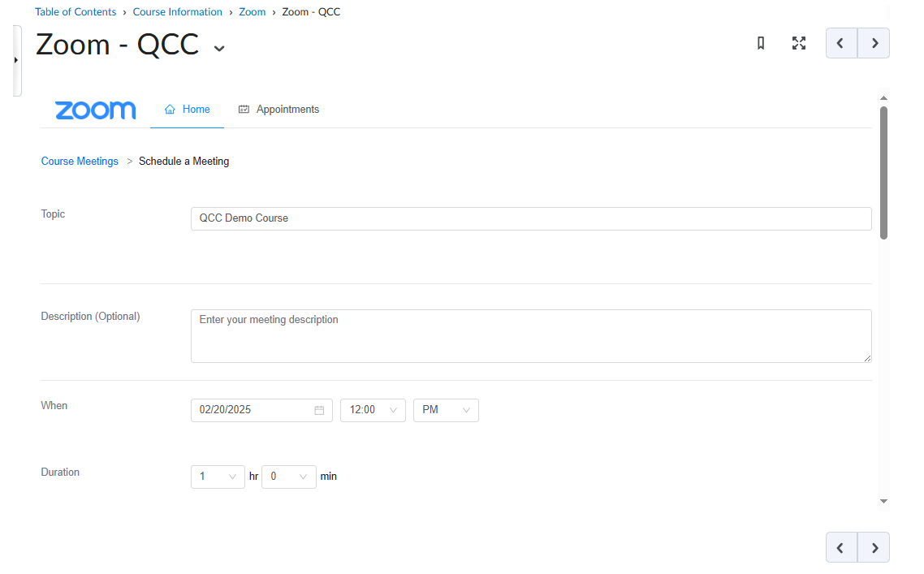
Task: Click the Schedule a Meeting breadcrumb text
Action: pos(184,162)
